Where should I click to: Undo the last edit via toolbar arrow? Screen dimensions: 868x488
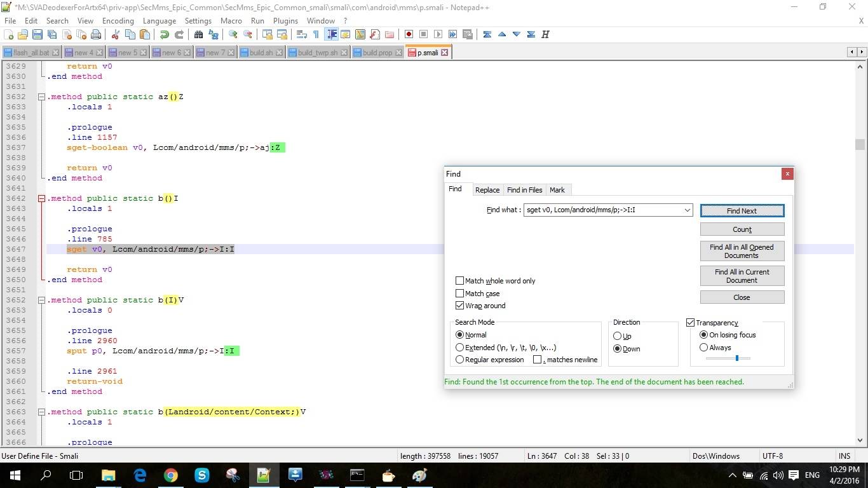click(165, 34)
